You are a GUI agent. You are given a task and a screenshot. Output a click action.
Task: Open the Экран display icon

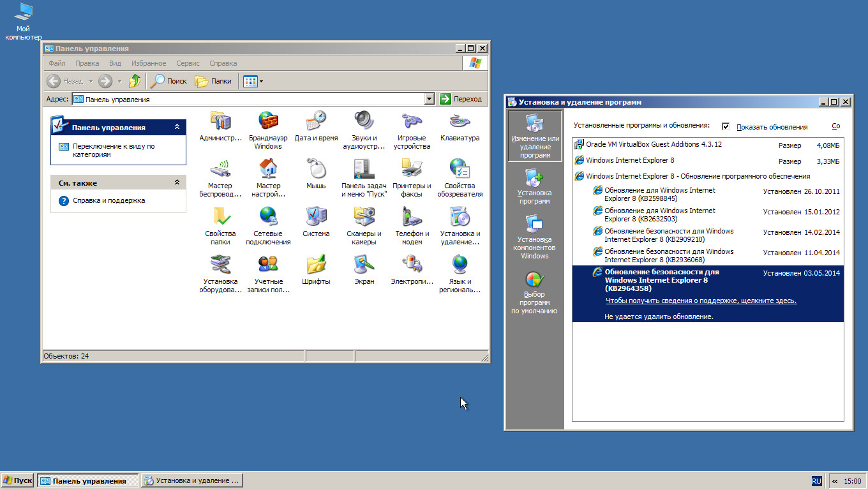pos(364,269)
